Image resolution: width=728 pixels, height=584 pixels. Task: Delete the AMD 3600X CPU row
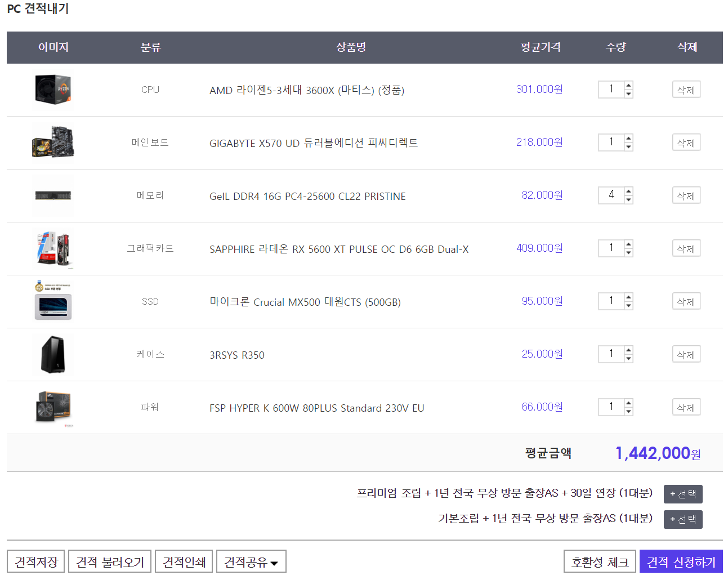pyautogui.click(x=686, y=90)
